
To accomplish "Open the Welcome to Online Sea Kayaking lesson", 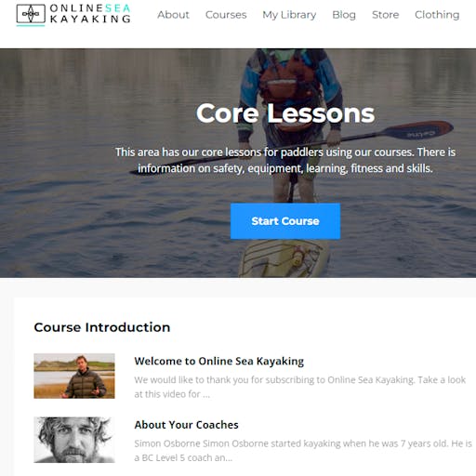I will tap(218, 361).
